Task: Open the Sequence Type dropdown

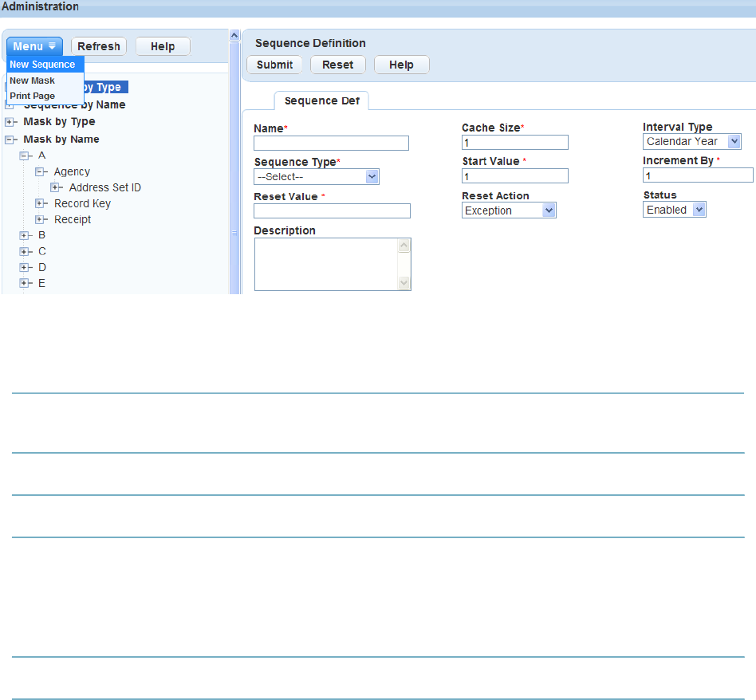Action: (317, 177)
